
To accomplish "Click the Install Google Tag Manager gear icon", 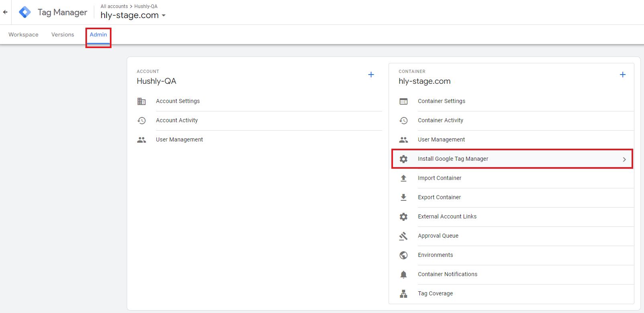I will 403,159.
